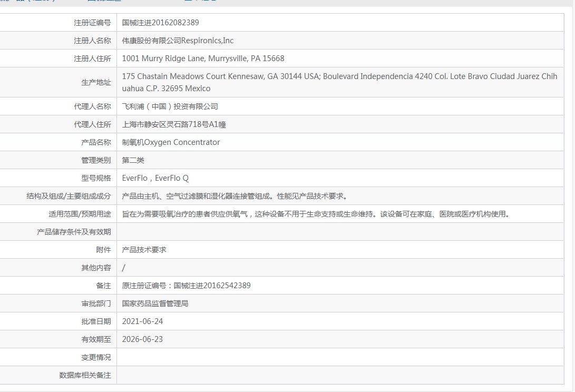Click the 代理人名称 label
The height and width of the screenshot is (392, 575).
[92, 107]
